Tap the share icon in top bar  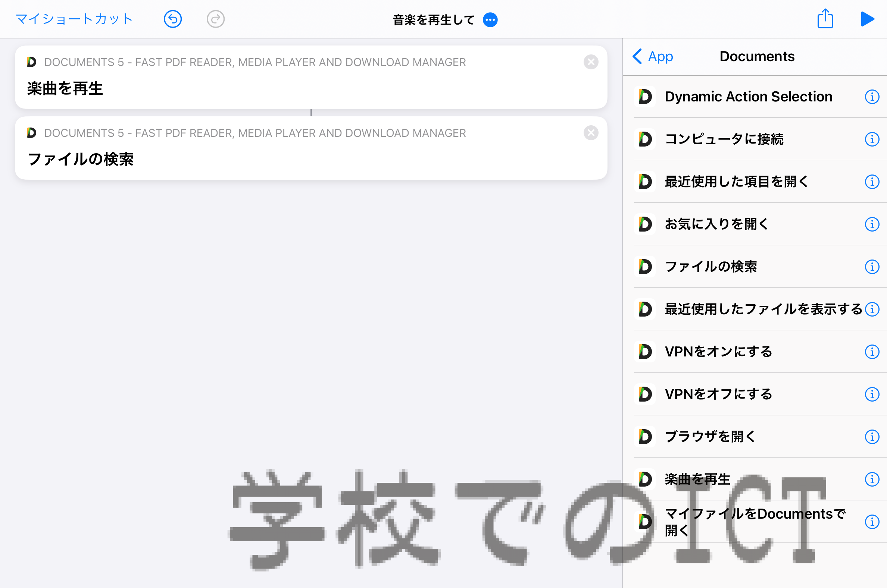825,19
